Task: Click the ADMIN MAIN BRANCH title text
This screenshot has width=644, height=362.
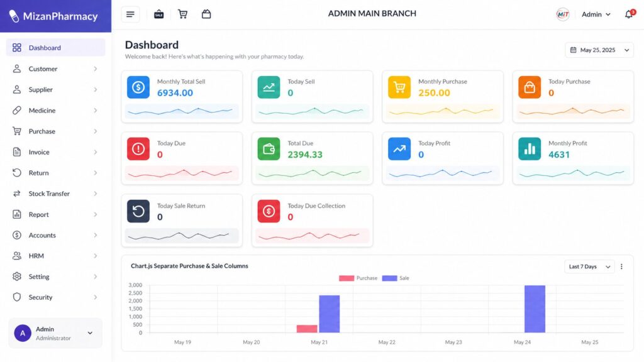Action: 372,14
